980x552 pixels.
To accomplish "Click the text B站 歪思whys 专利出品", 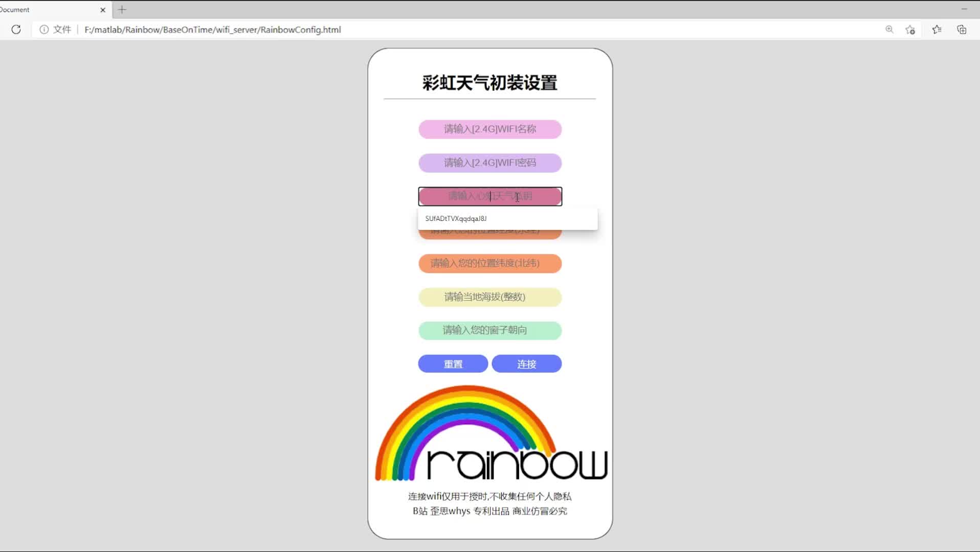I will click(461, 511).
